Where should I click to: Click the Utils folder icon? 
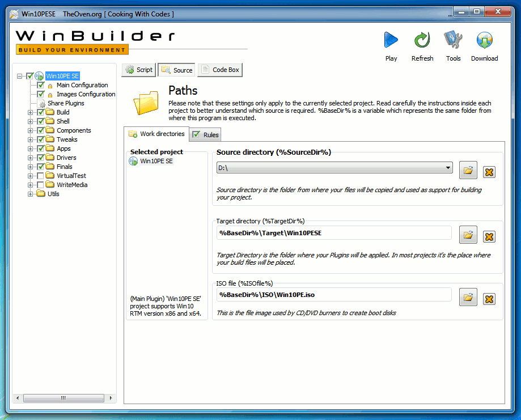point(41,193)
